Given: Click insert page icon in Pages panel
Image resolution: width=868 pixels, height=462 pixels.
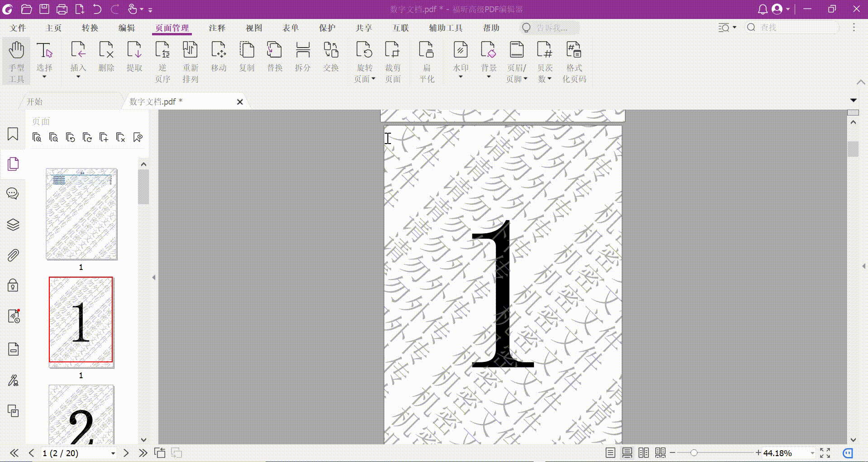Looking at the screenshot, I should point(104,137).
